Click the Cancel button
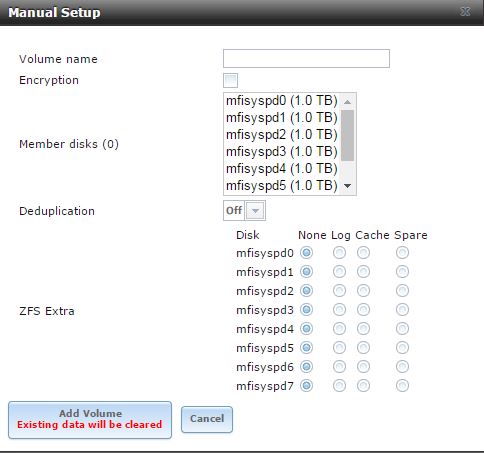The image size is (484, 453). coord(207,419)
